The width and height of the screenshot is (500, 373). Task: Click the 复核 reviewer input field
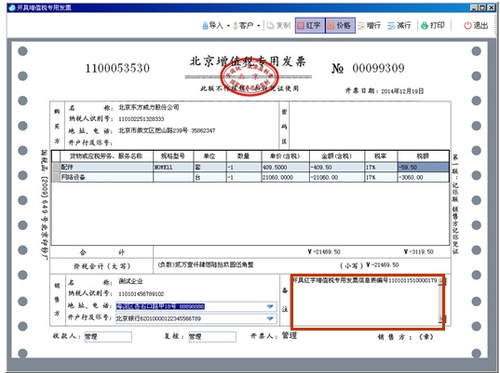pyautogui.click(x=212, y=337)
